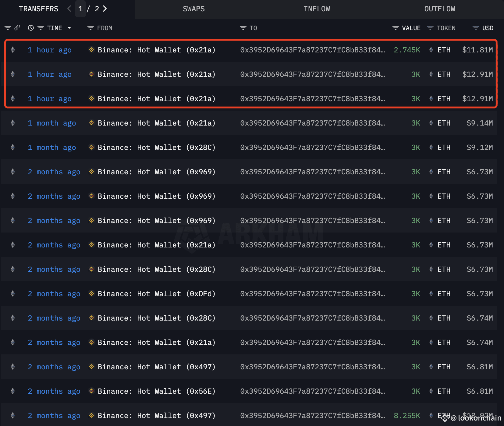Select the TRANSFERS tab
The height and width of the screenshot is (426, 504).
pos(38,9)
